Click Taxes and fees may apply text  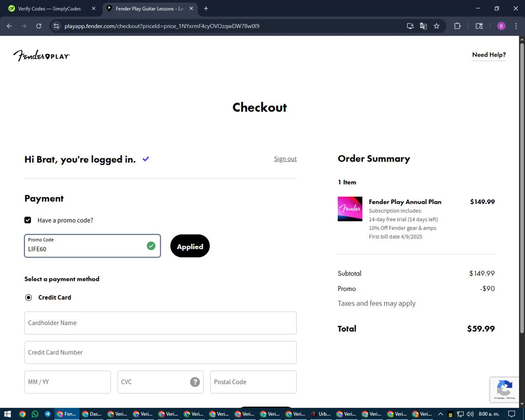pos(377,303)
